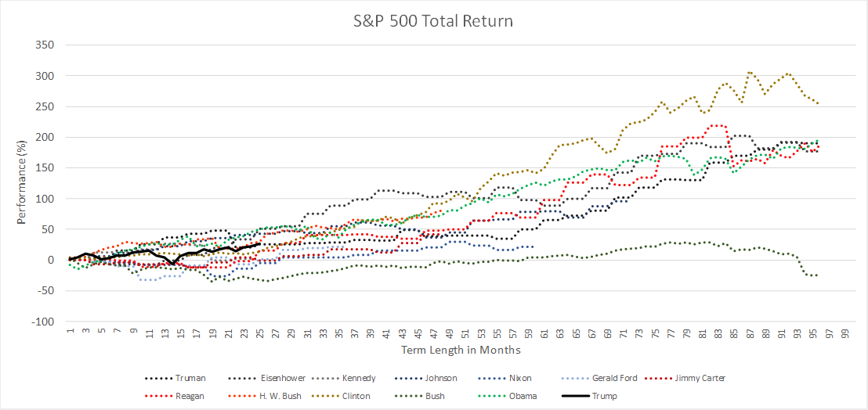Screen dimensions: 868x410
Task: Select the Eisenhower legend label
Action: coord(276,379)
